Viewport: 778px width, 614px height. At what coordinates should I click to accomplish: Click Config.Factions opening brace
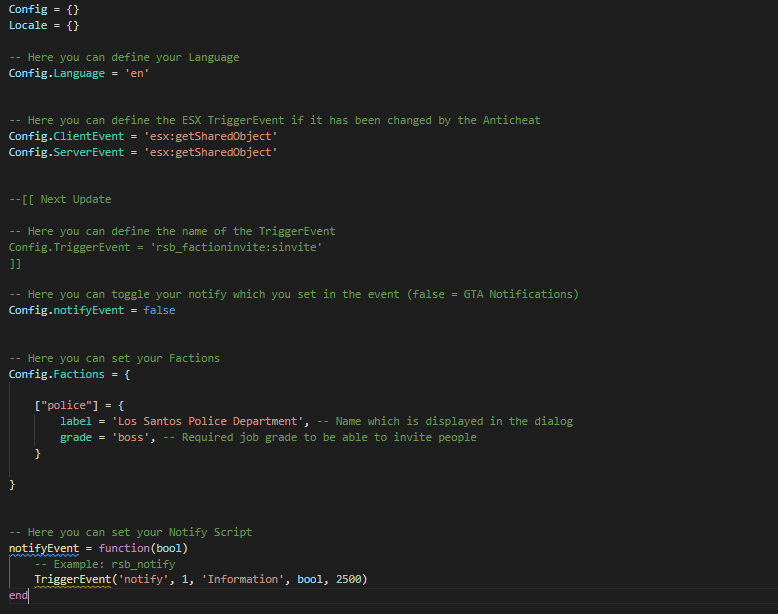(127, 374)
